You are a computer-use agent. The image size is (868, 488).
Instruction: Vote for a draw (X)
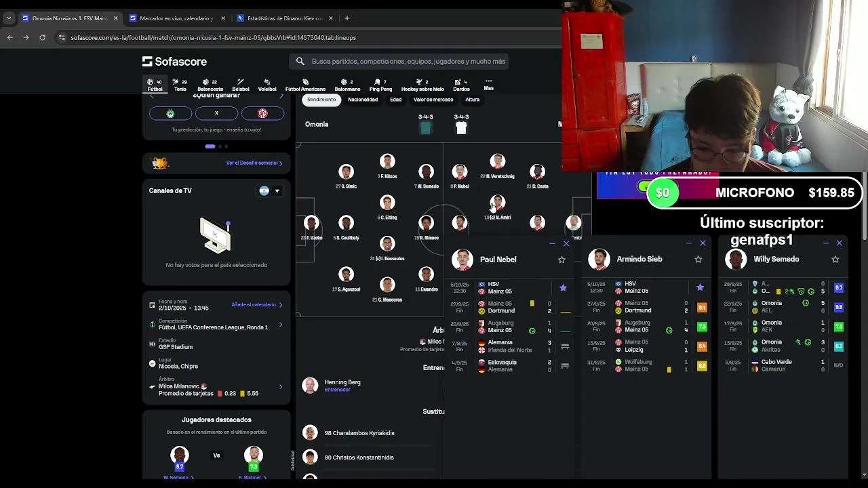click(216, 114)
